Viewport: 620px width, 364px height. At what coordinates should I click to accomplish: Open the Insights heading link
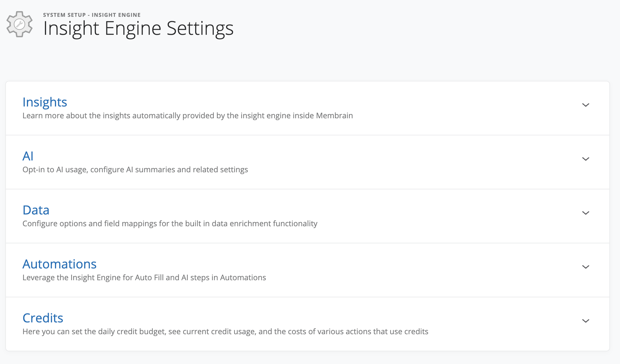click(45, 102)
